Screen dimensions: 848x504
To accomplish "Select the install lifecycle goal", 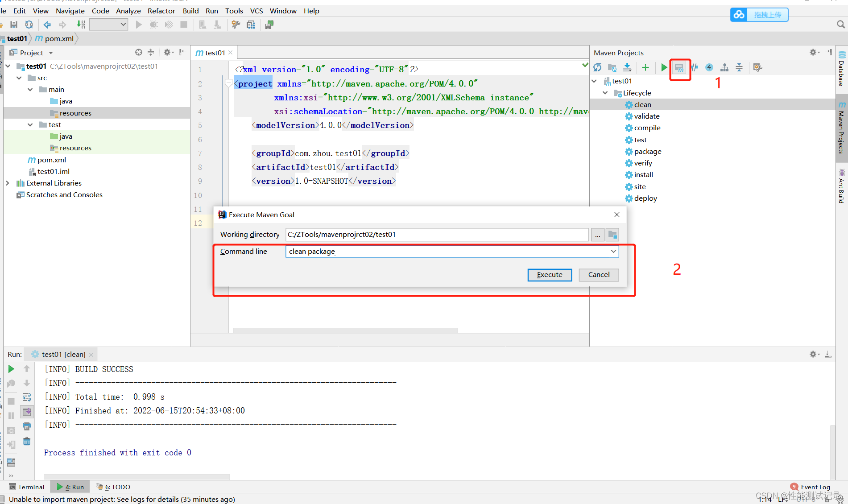I will click(x=643, y=174).
